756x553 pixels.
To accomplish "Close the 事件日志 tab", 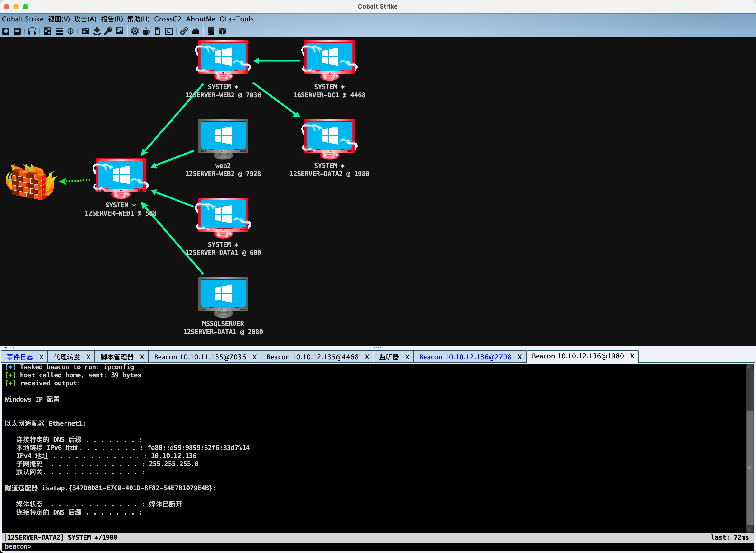I will click(x=41, y=357).
